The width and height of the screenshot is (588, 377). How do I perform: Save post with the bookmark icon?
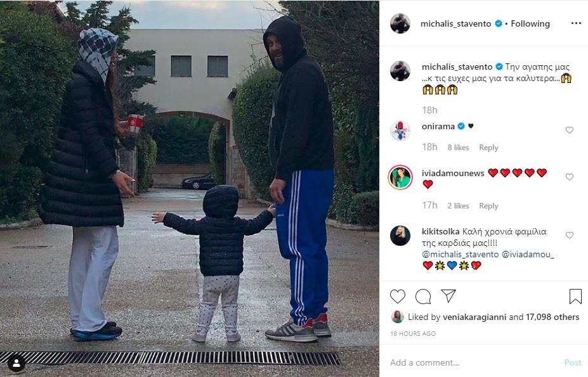pyautogui.click(x=575, y=297)
